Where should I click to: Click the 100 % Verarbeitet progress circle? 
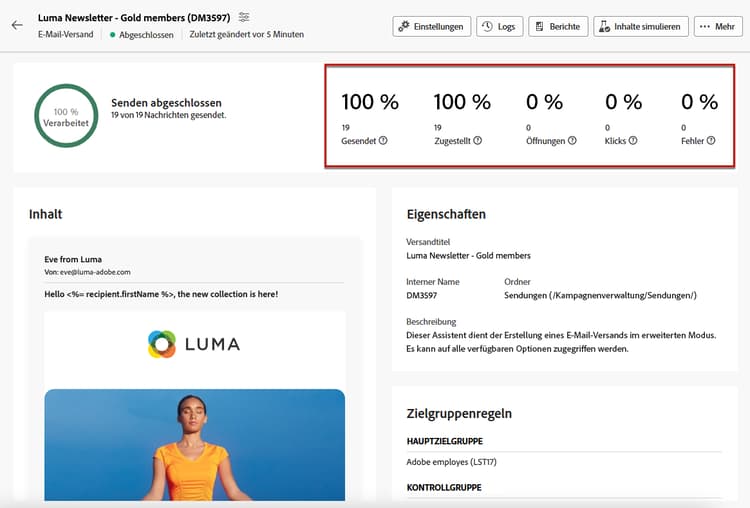(x=66, y=116)
